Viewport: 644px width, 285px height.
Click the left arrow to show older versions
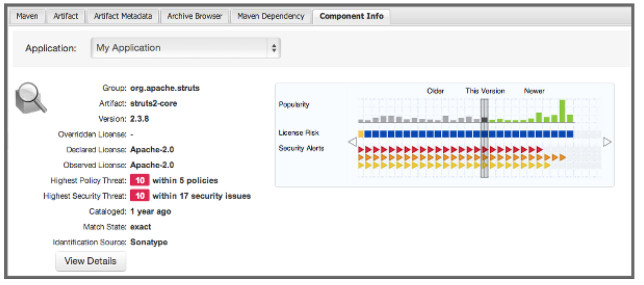point(352,142)
